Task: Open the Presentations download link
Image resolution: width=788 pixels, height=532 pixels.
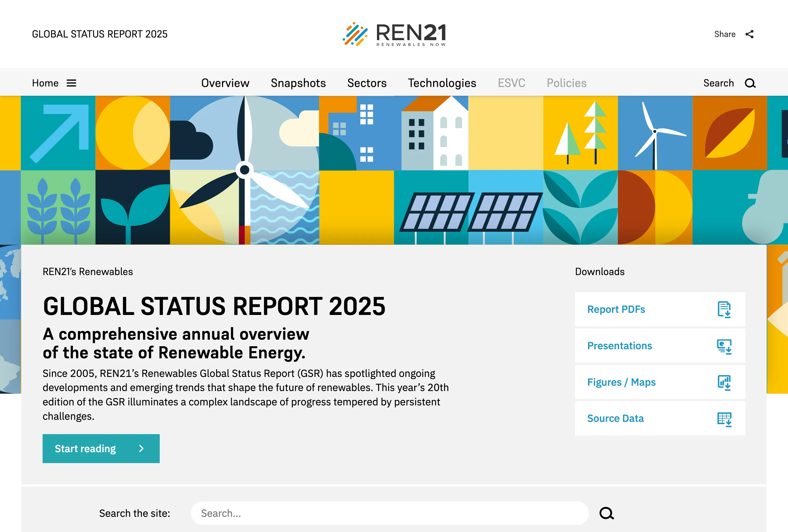Action: (619, 346)
